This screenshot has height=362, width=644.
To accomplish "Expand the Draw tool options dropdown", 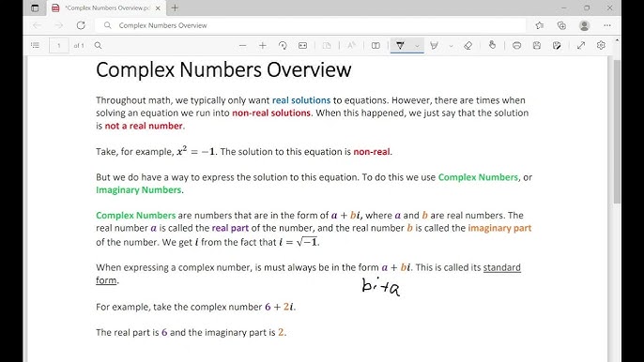I will click(417, 46).
